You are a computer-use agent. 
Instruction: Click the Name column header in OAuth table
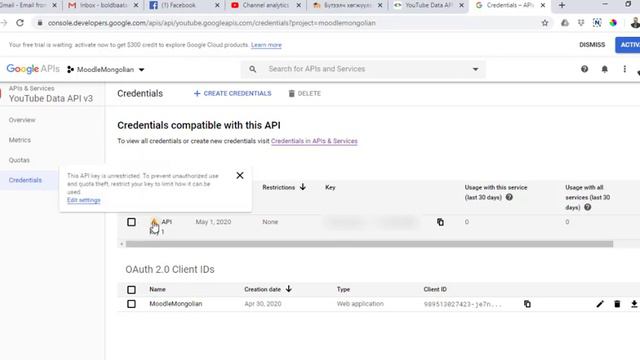pyautogui.click(x=157, y=289)
